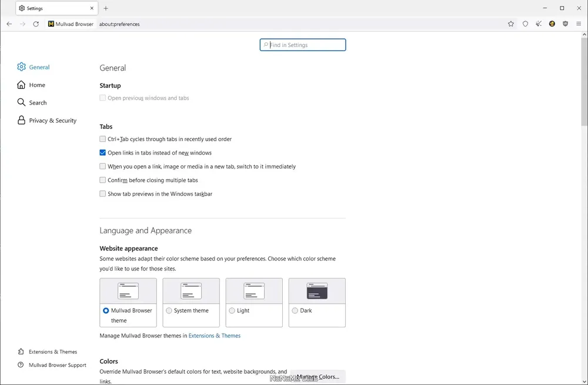Enable Show tab previews in Windows taskbar
The image size is (588, 385).
[x=102, y=193]
